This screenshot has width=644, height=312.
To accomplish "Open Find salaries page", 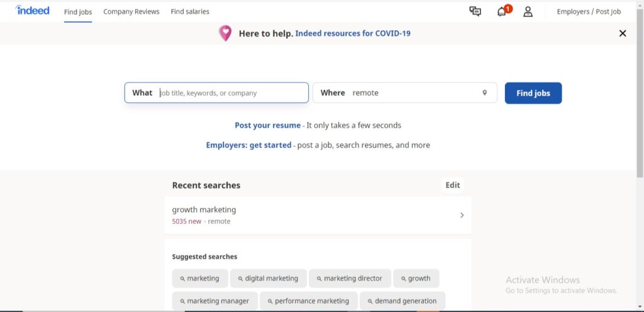I will point(190,11).
